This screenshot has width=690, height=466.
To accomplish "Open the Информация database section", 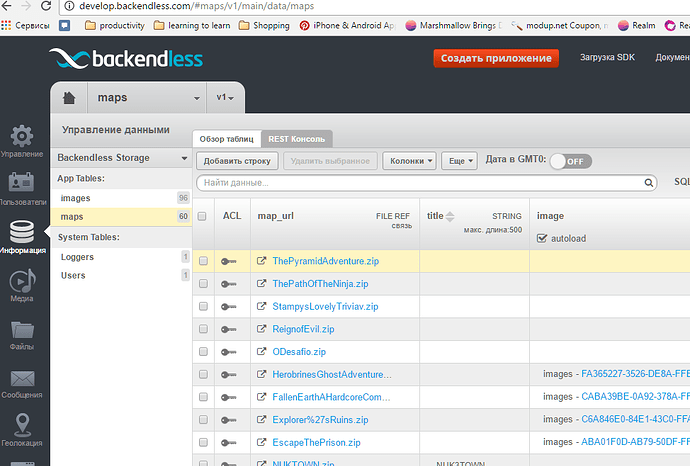I will point(22,237).
